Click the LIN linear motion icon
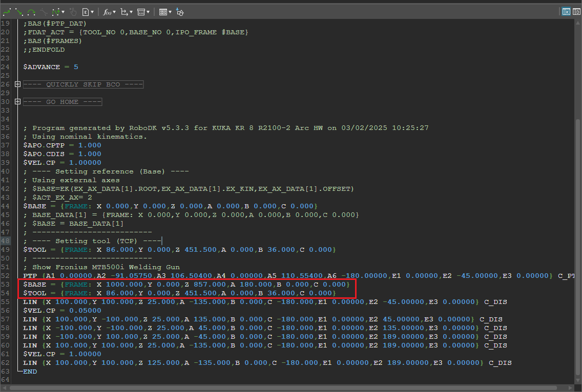 click(x=19, y=11)
